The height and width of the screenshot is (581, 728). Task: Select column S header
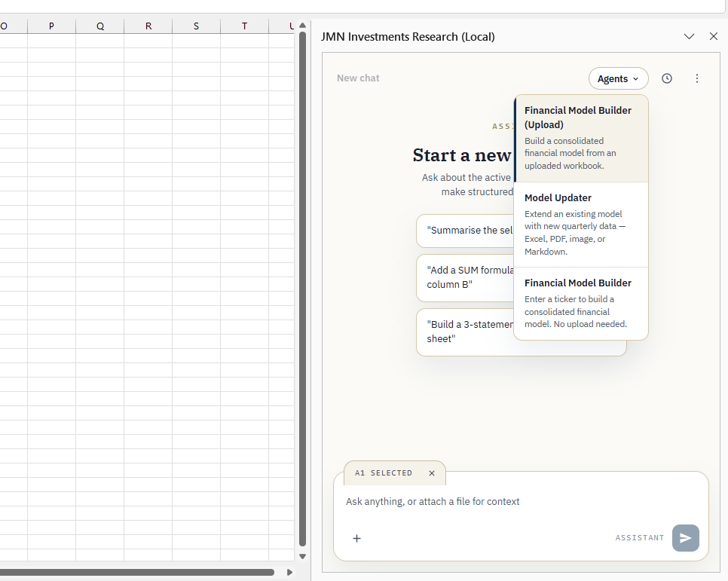click(197, 26)
